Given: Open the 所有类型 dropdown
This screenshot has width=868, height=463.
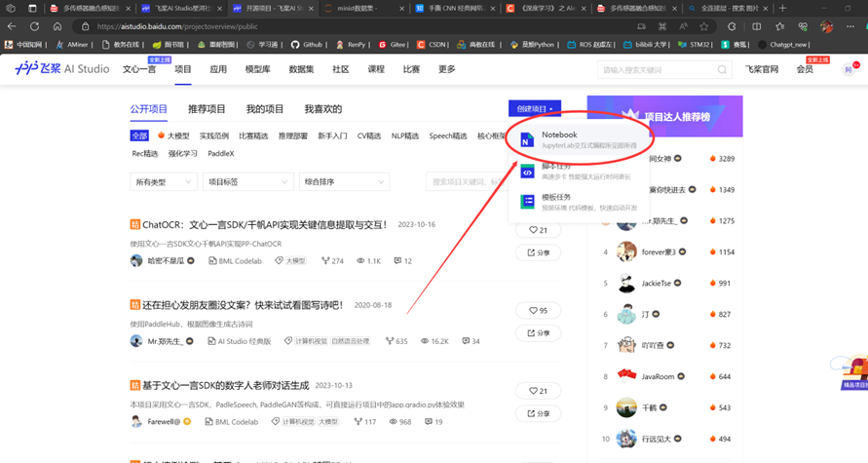Looking at the screenshot, I should click(164, 181).
